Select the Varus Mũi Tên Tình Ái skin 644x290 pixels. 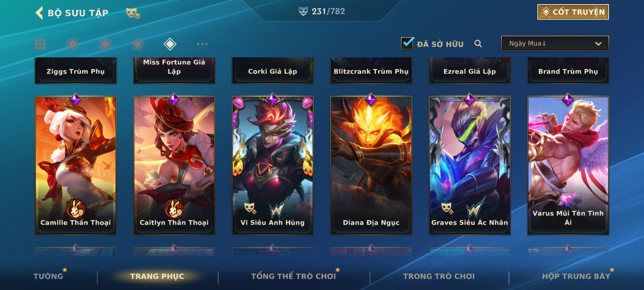[x=568, y=165]
